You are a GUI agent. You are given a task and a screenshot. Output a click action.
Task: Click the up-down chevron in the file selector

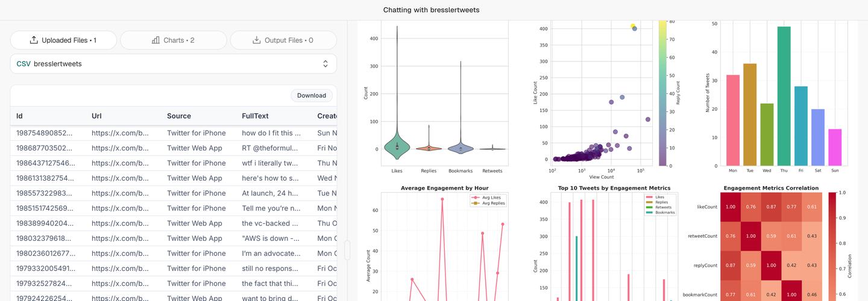pyautogui.click(x=325, y=64)
